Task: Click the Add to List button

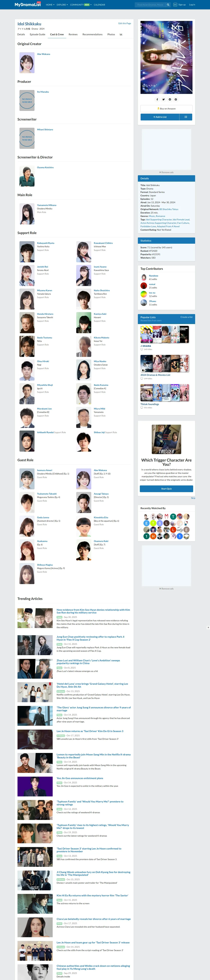Action: click(160, 117)
